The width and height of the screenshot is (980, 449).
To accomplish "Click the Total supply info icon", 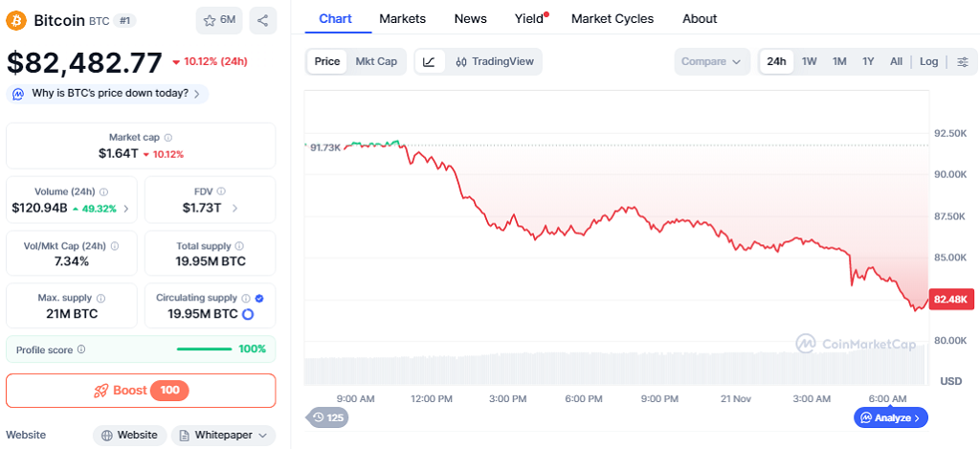I will pyautogui.click(x=239, y=246).
